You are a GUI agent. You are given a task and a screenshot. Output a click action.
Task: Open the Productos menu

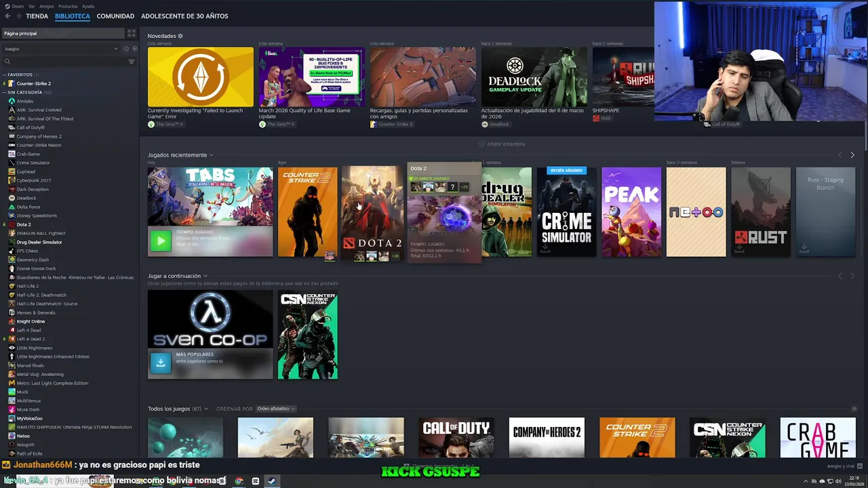[x=68, y=6]
